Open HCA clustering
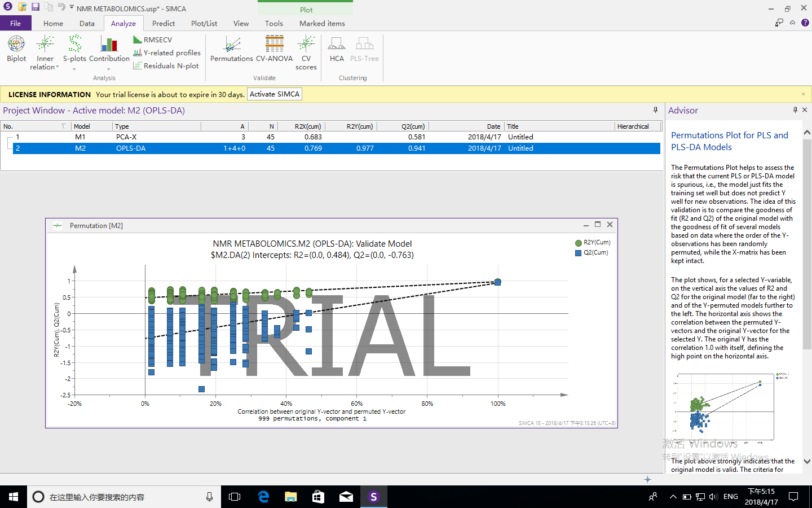This screenshot has height=508, width=812. click(x=337, y=49)
